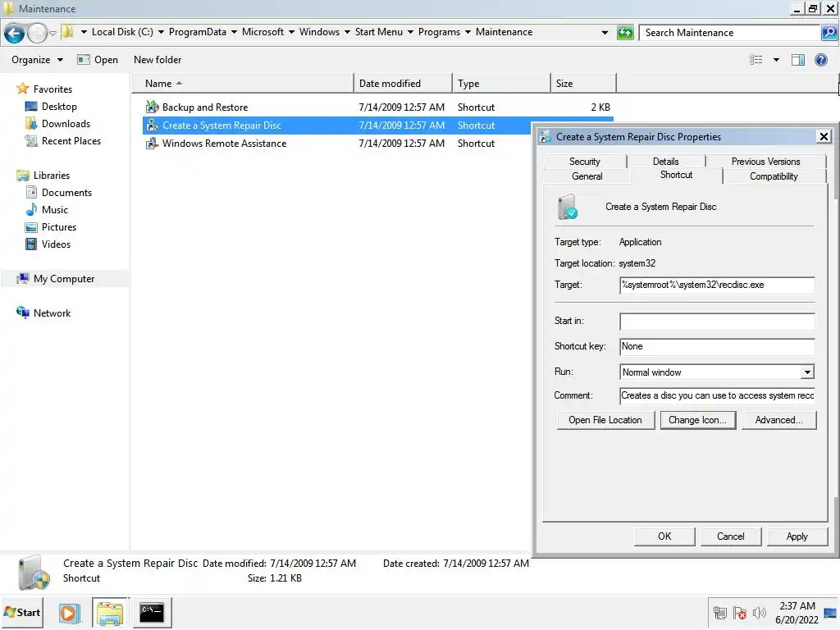Click the Apply button
The image size is (840, 630).
pyautogui.click(x=797, y=536)
